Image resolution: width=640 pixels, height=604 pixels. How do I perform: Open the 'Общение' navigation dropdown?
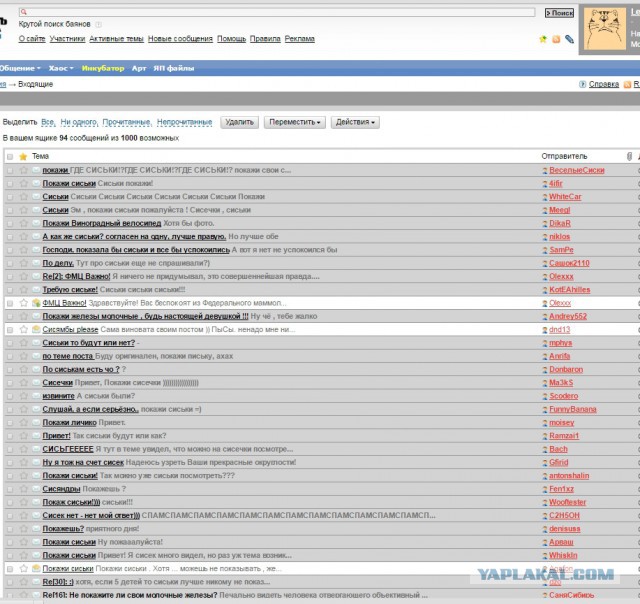pyautogui.click(x=19, y=68)
